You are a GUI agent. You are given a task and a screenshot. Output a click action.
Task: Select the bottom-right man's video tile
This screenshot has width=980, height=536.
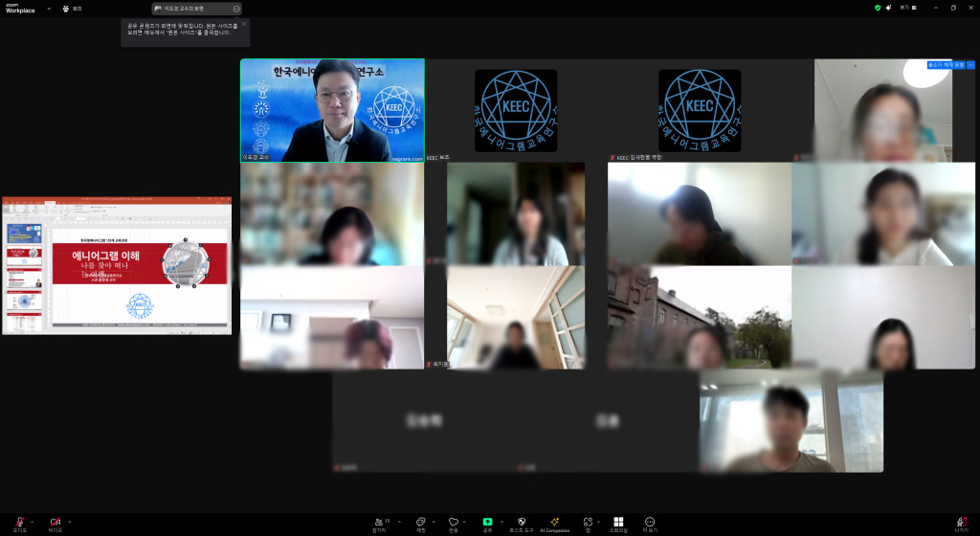pyautogui.click(x=791, y=420)
